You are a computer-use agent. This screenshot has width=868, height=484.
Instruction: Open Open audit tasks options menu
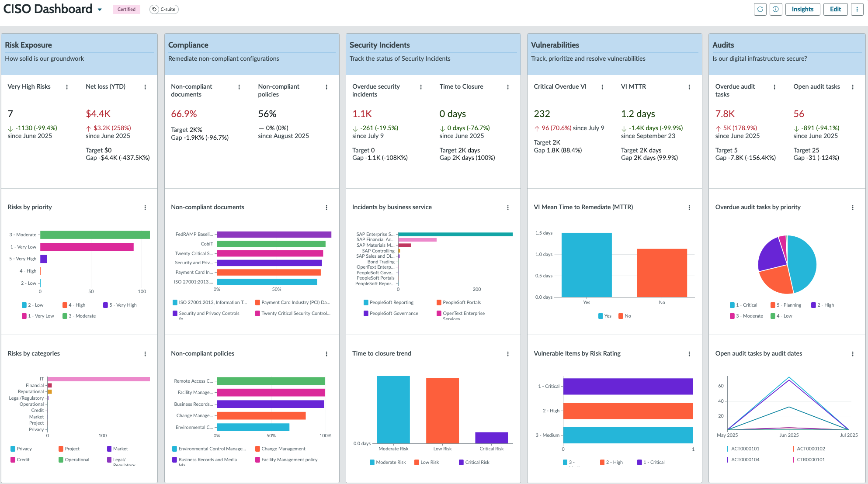853,87
